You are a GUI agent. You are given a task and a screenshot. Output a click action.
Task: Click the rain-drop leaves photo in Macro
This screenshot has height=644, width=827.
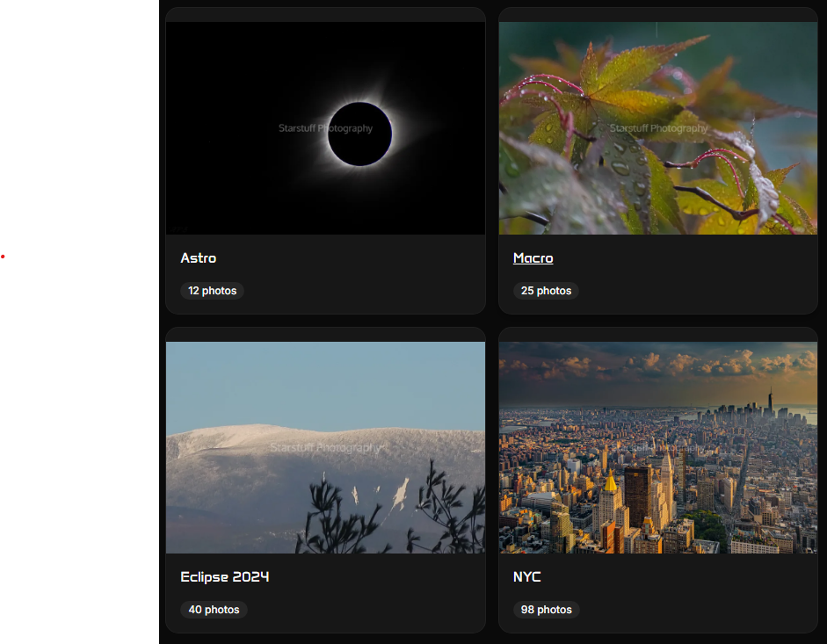point(657,127)
